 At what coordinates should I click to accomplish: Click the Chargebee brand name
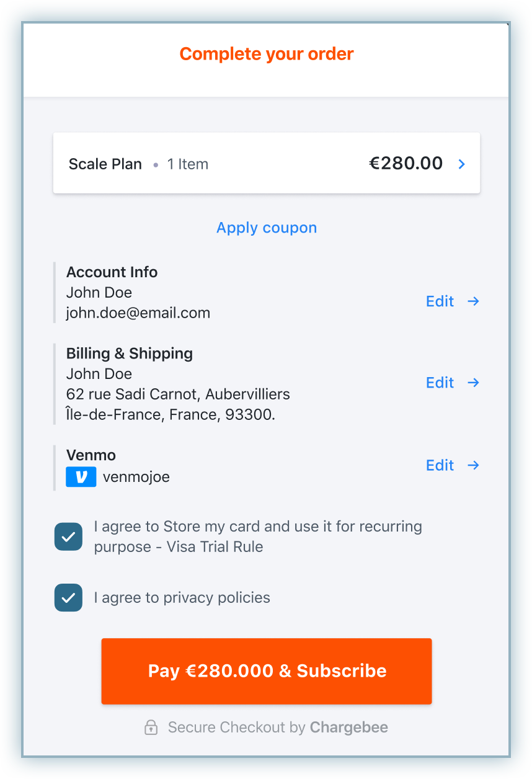click(x=349, y=728)
